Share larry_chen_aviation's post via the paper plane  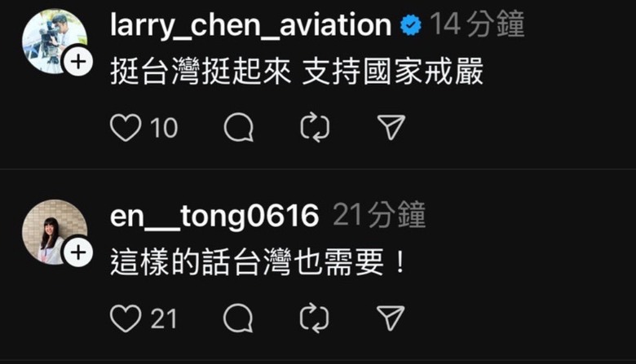click(391, 128)
